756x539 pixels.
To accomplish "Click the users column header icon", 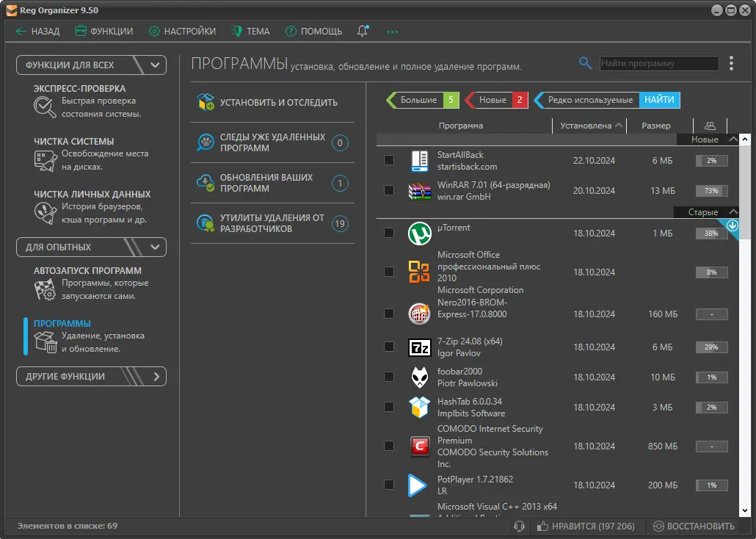I will coord(709,126).
